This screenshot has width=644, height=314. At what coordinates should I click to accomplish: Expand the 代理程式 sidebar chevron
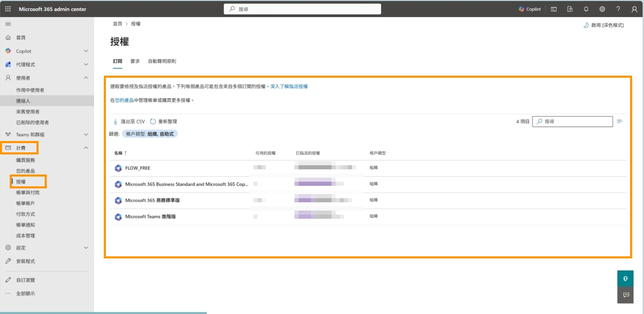tap(86, 64)
